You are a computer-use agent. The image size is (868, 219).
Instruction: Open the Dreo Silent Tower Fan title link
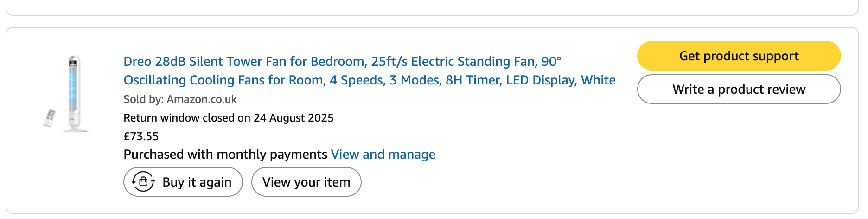(342, 62)
